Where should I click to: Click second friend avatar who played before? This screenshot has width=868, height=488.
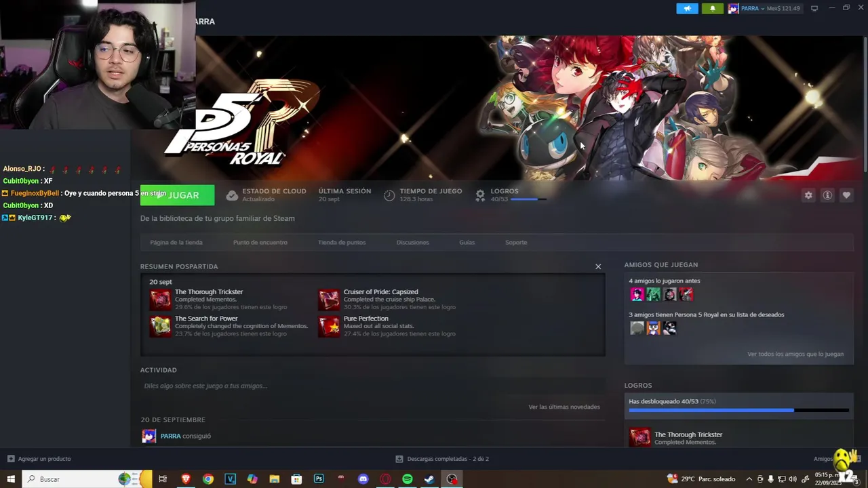click(x=653, y=294)
